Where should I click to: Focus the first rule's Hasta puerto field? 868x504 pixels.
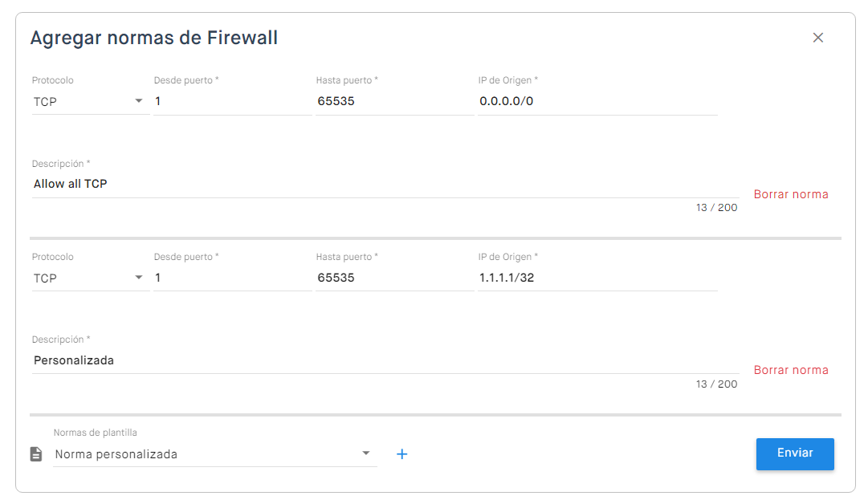(395, 102)
